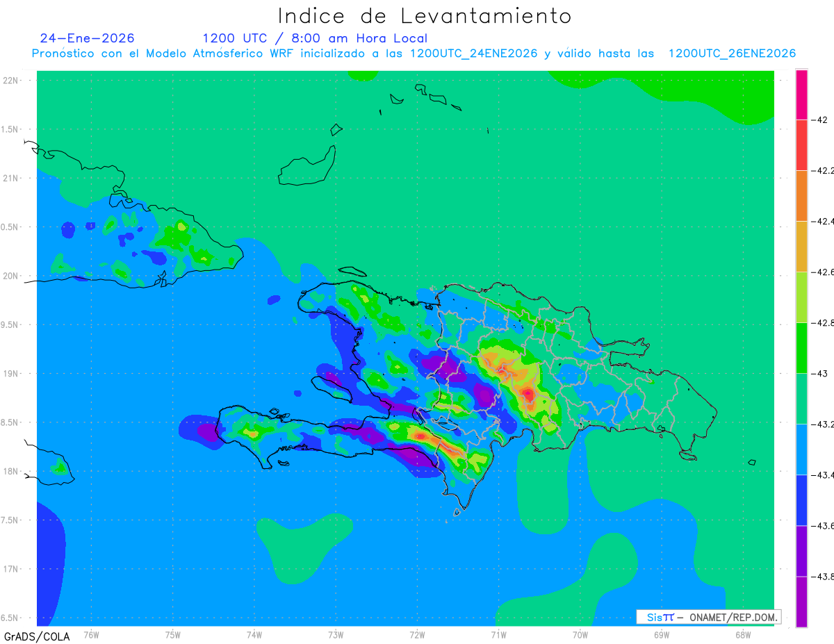Click the legend value "-42.6"
This screenshot has height=644, width=834.
point(824,272)
